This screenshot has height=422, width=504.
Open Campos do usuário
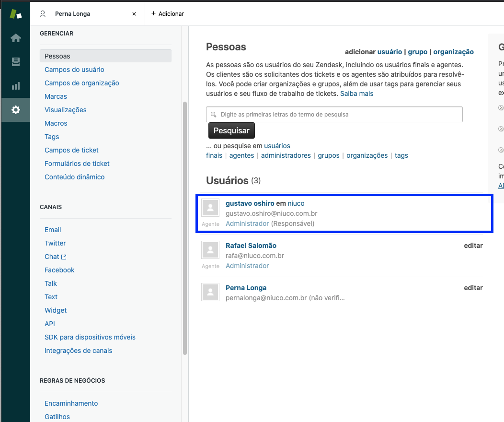[x=74, y=70]
